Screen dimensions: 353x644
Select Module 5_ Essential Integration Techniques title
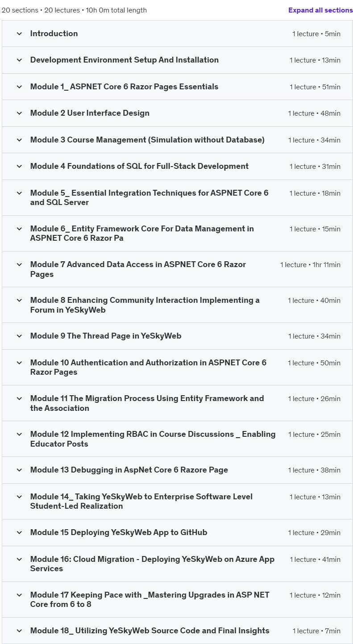point(150,197)
